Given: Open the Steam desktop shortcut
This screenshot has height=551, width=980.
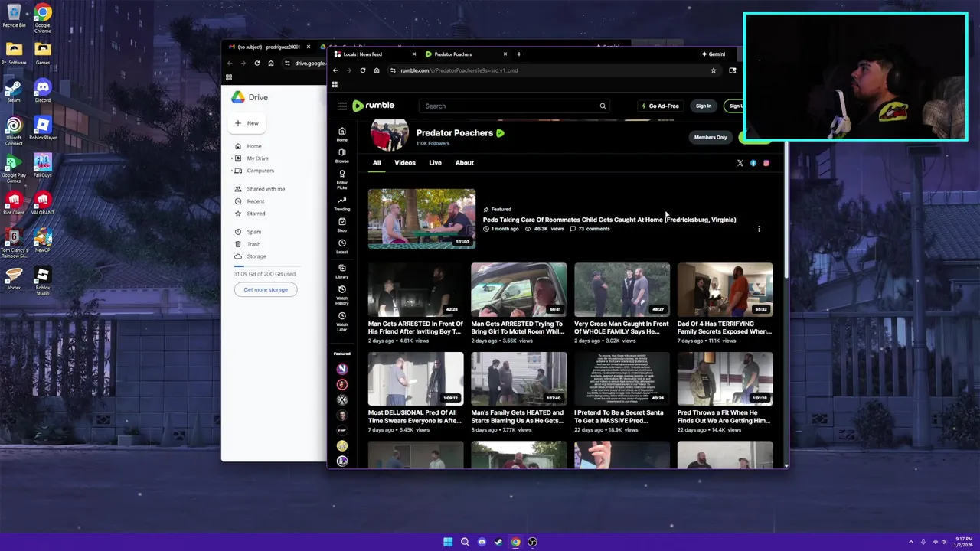Looking at the screenshot, I should point(14,91).
